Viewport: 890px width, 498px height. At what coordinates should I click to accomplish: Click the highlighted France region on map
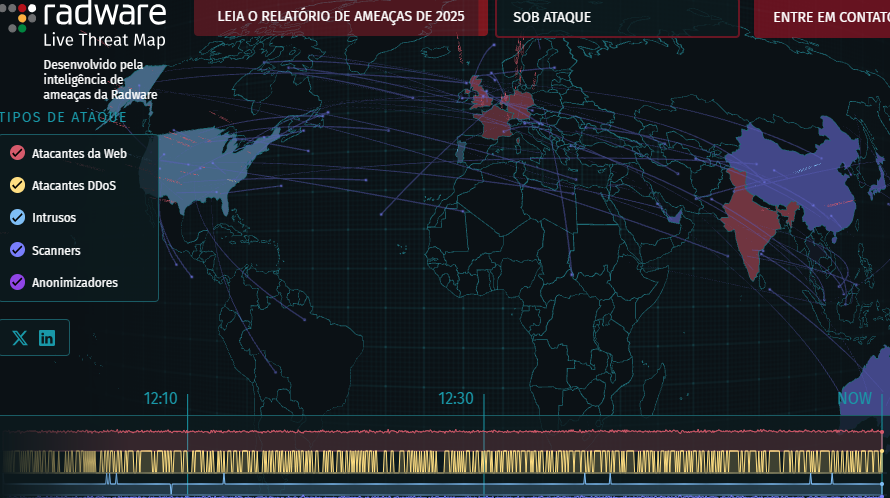[495, 122]
